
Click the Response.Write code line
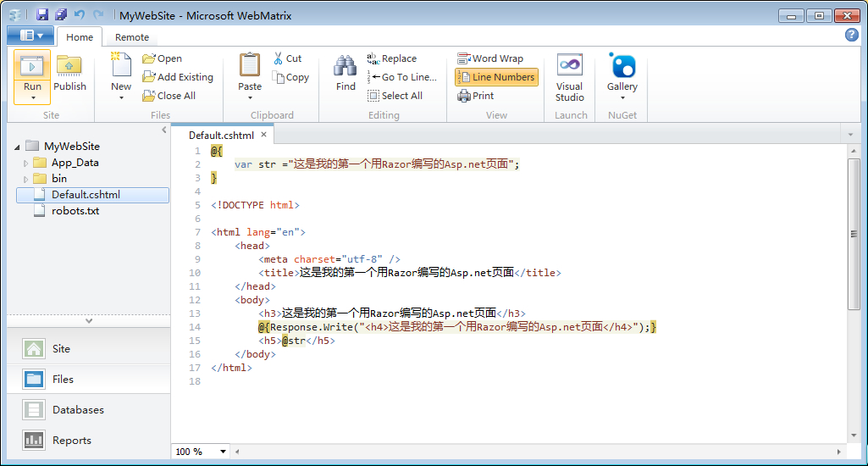457,327
